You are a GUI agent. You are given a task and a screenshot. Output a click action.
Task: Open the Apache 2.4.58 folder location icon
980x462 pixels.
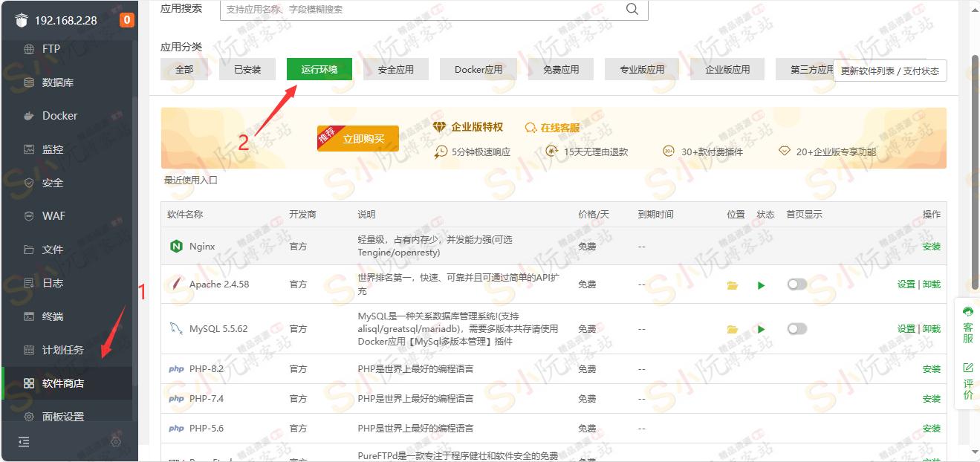point(733,285)
